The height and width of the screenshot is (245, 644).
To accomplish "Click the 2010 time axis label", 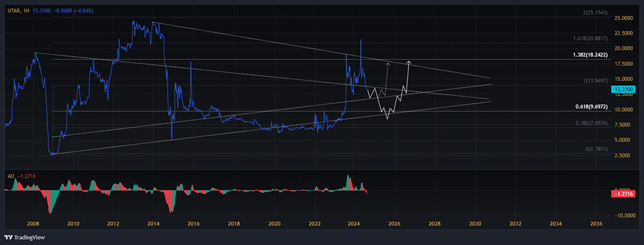I will (x=73, y=224).
